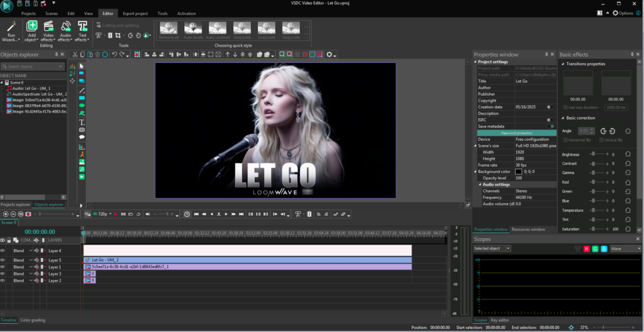The width and height of the screenshot is (644, 332).
Task: Toggle visibility eye of Layer 3
Action: 3,274
